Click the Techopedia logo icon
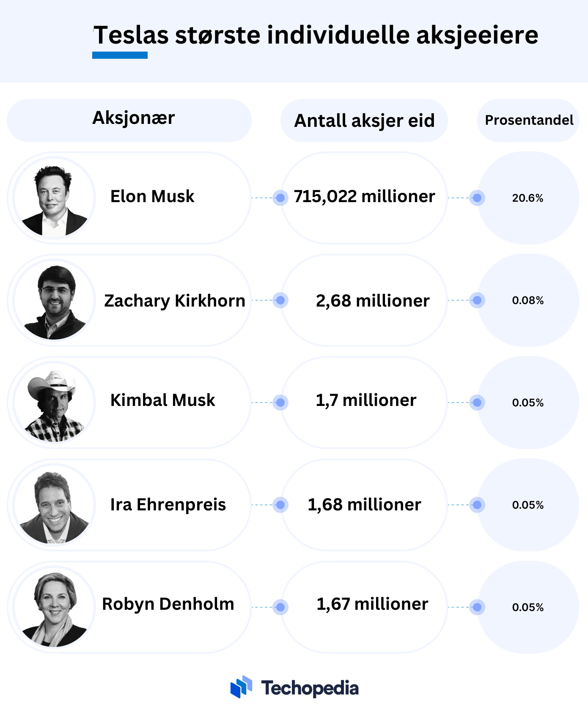 click(241, 687)
